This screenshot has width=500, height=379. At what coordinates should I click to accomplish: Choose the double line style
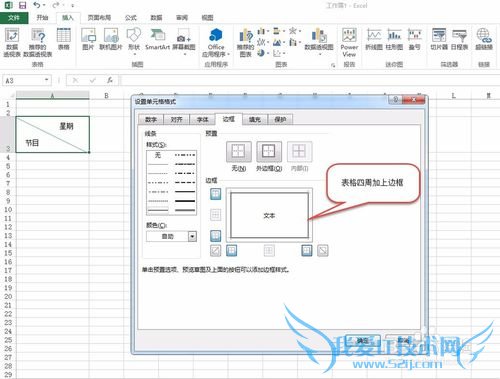coord(185,210)
